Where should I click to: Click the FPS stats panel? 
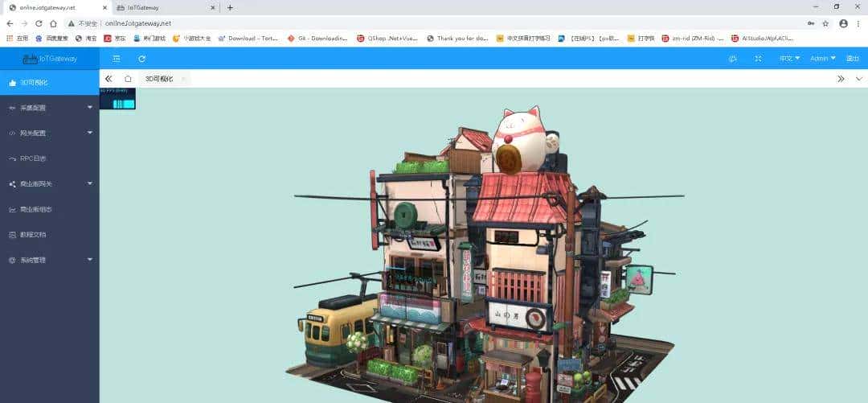pyautogui.click(x=117, y=99)
